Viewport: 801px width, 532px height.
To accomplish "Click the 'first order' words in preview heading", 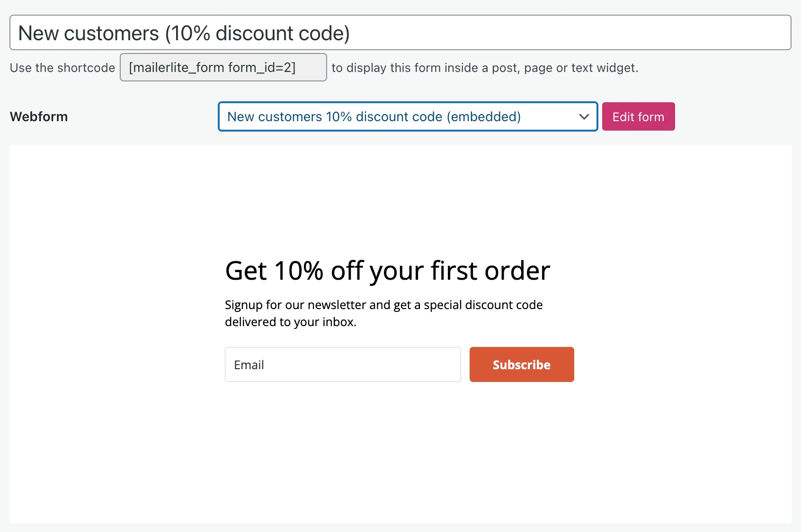I will (x=490, y=271).
